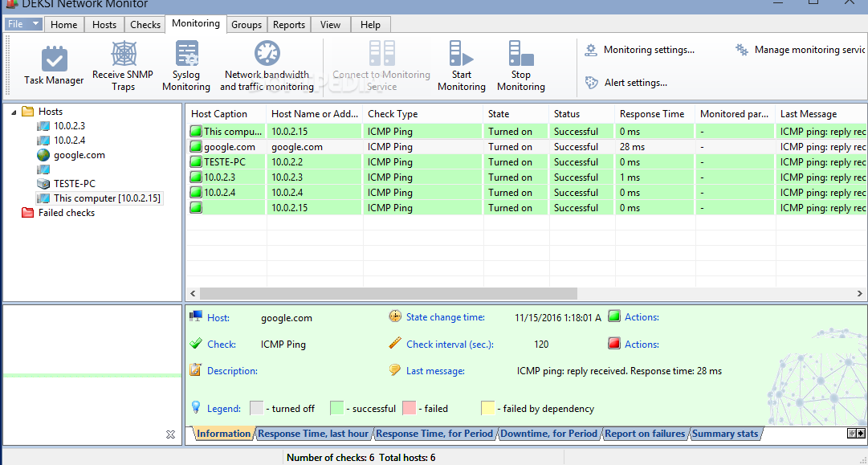Select host 10.0.2.3 in tree

click(x=69, y=125)
